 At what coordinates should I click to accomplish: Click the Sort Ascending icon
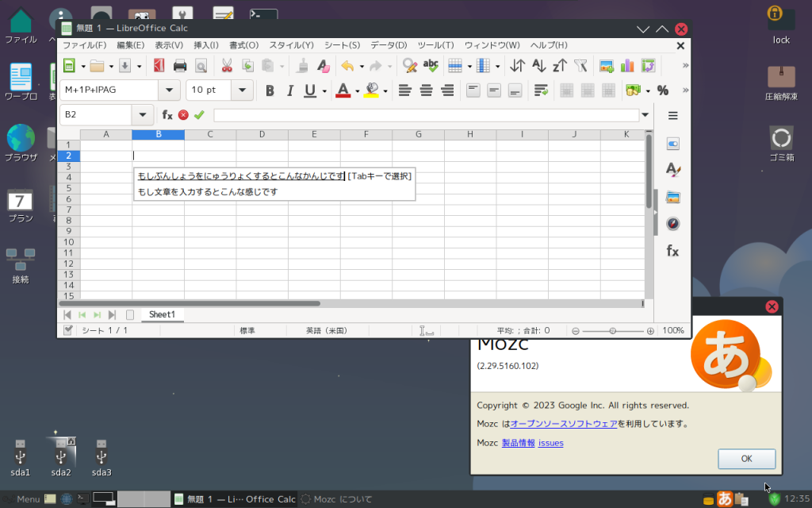538,66
